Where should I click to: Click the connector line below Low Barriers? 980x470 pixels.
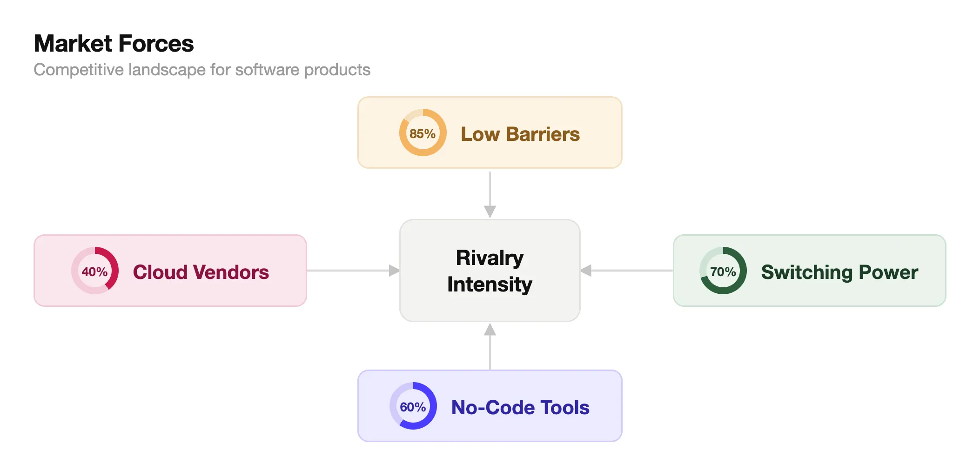point(490,189)
